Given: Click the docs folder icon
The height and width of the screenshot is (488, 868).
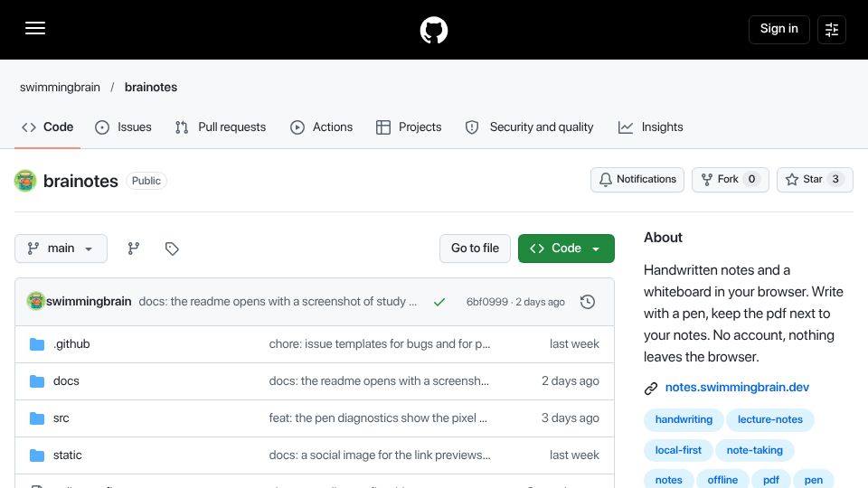Looking at the screenshot, I should pyautogui.click(x=37, y=381).
